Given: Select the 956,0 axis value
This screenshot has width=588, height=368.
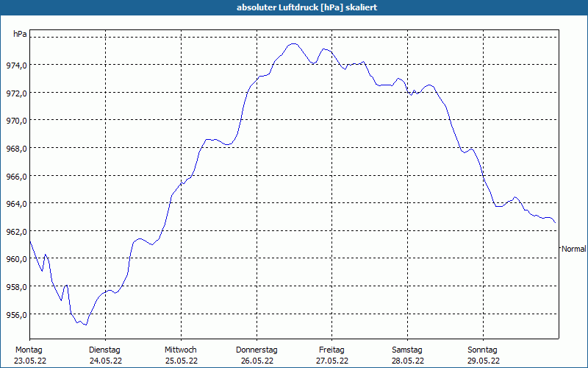Looking at the screenshot, I should (16, 315).
